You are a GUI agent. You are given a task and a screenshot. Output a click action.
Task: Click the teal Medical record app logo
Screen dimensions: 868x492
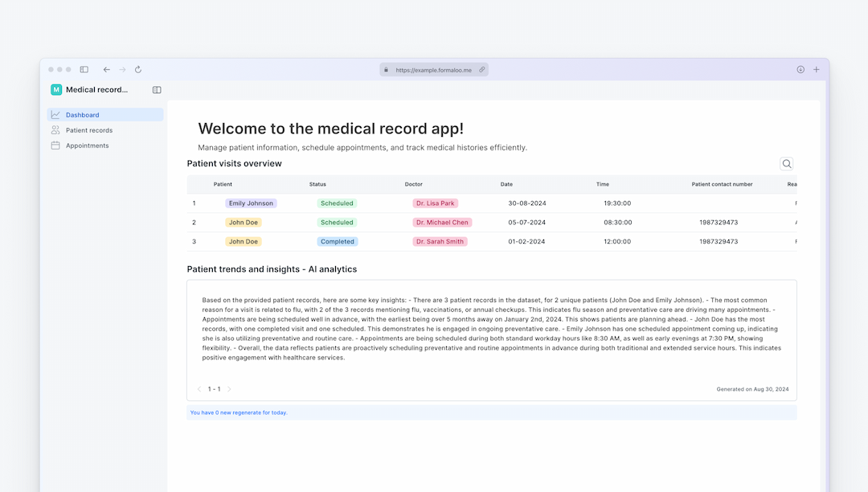[55, 89]
